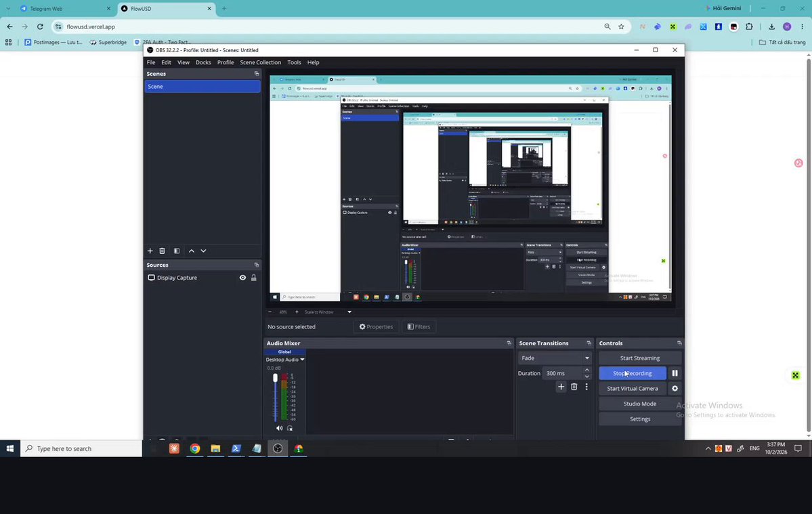The image size is (812, 514).
Task: Click the Stop Recording button
Action: coord(633,373)
